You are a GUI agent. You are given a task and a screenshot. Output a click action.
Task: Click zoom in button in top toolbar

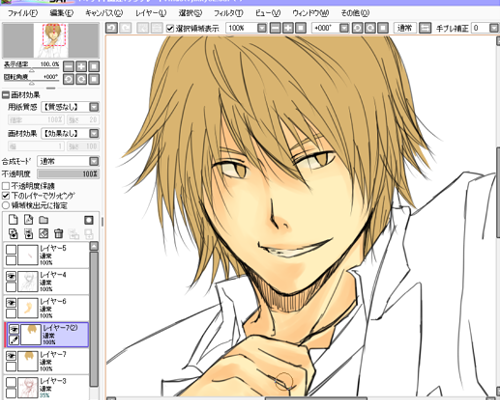click(x=288, y=28)
